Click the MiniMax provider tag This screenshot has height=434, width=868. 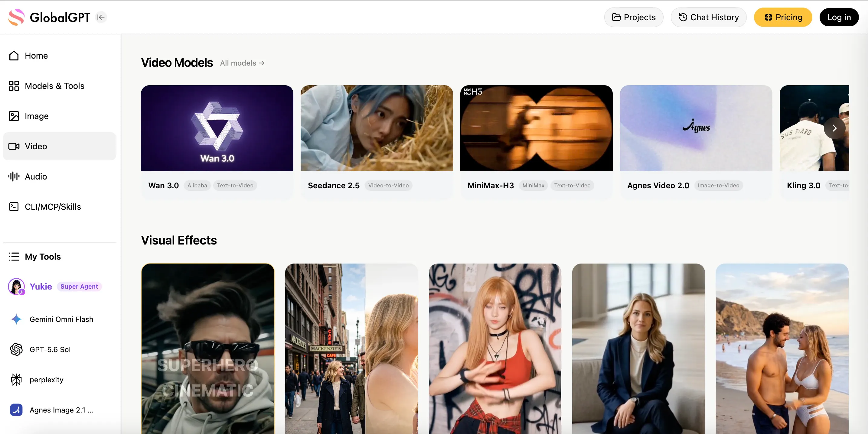point(533,186)
